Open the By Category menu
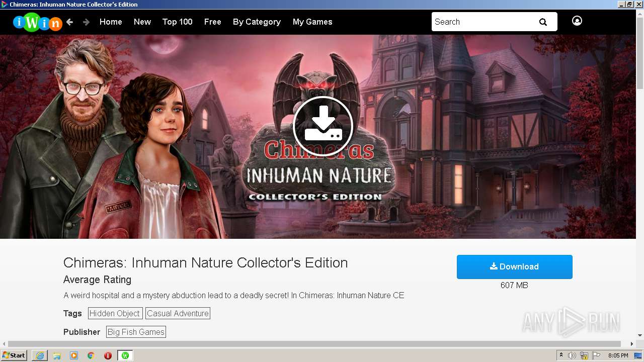This screenshot has width=644, height=362. tap(257, 22)
